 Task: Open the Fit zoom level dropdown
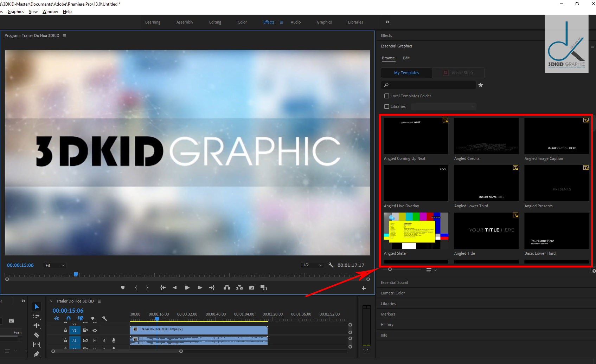pos(55,265)
